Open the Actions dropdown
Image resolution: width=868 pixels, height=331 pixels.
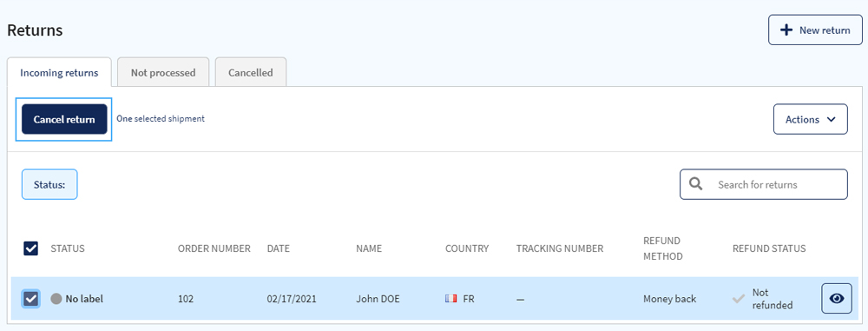point(811,119)
